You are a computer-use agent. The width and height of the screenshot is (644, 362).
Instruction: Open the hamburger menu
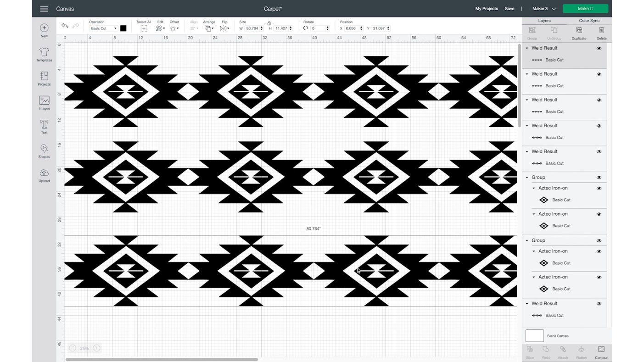pos(44,8)
